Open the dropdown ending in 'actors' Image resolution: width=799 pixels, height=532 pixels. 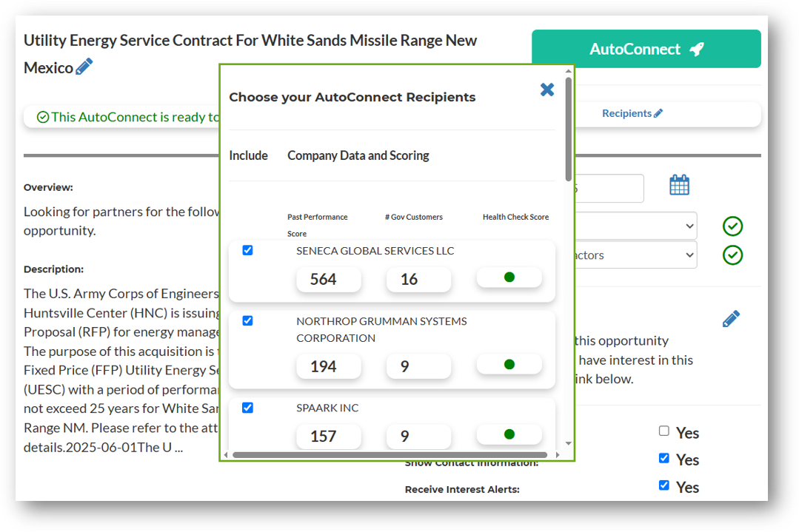click(636, 255)
